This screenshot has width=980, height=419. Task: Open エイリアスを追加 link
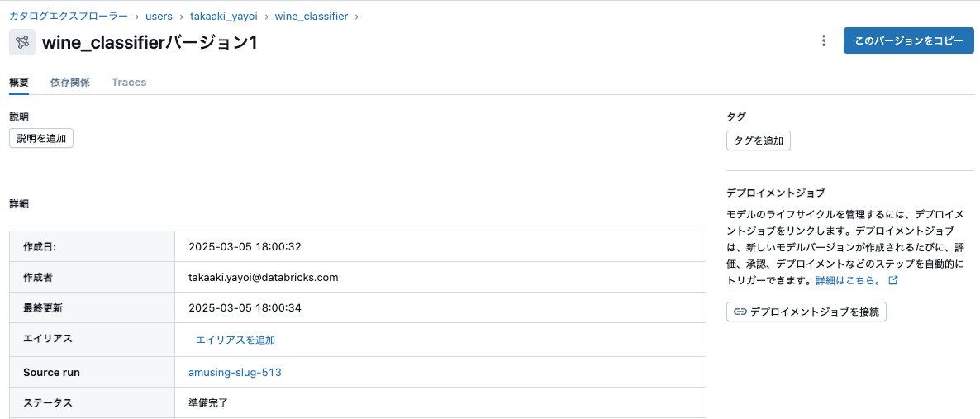click(x=235, y=340)
